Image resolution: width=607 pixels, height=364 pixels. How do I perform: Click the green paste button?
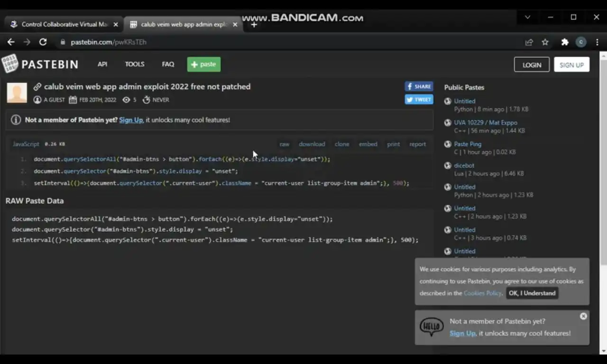[204, 64]
